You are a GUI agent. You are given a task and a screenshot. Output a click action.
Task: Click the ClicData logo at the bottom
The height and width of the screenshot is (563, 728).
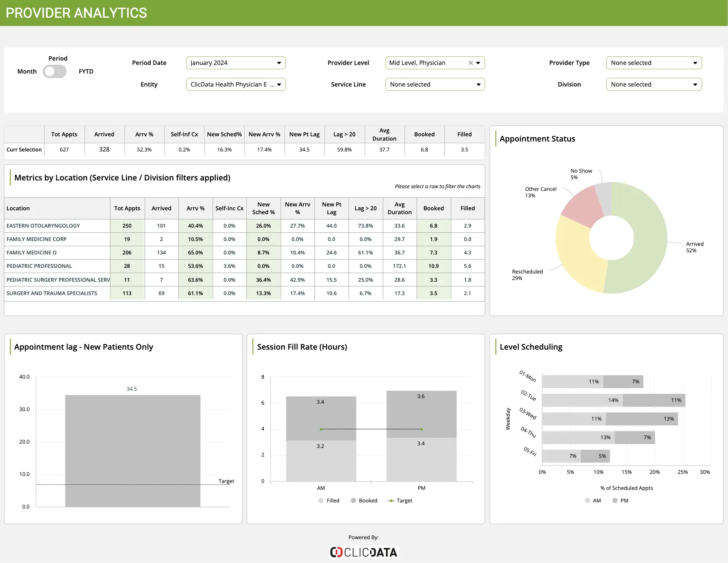click(x=363, y=552)
